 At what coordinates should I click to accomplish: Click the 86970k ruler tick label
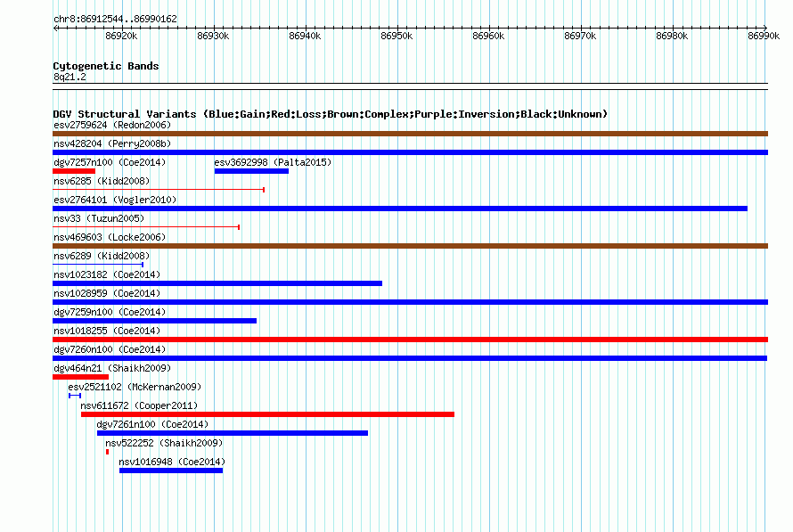pos(580,36)
